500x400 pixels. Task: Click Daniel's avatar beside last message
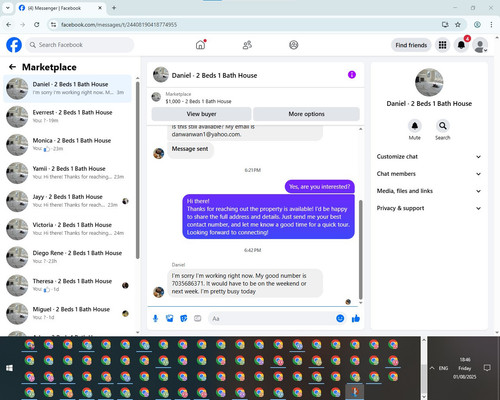point(158,292)
